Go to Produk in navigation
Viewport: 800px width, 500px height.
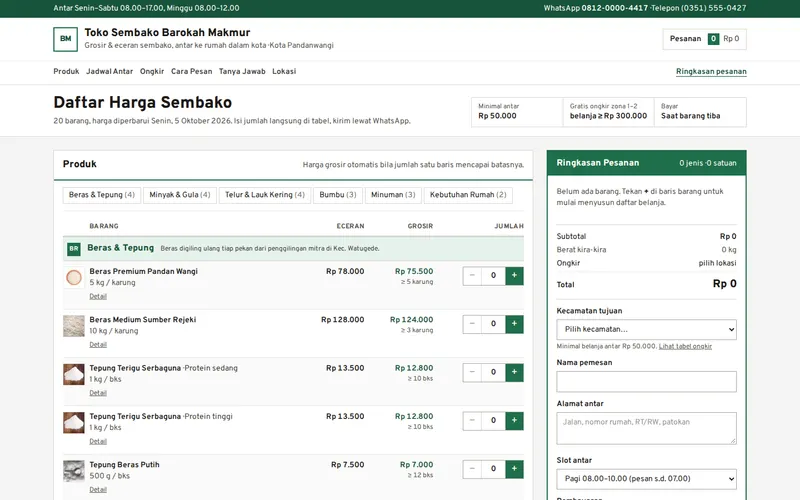(66, 71)
